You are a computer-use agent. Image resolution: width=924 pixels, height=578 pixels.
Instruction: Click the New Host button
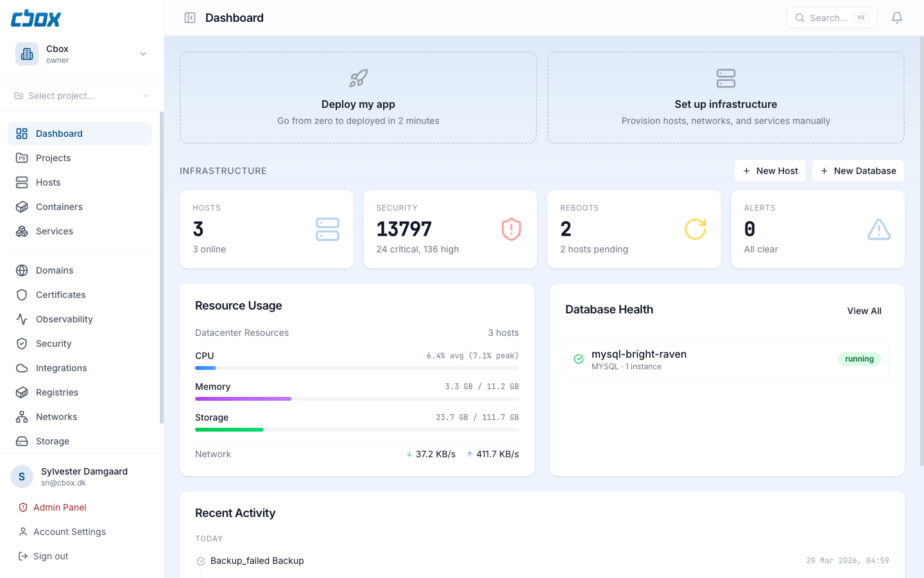(769, 171)
